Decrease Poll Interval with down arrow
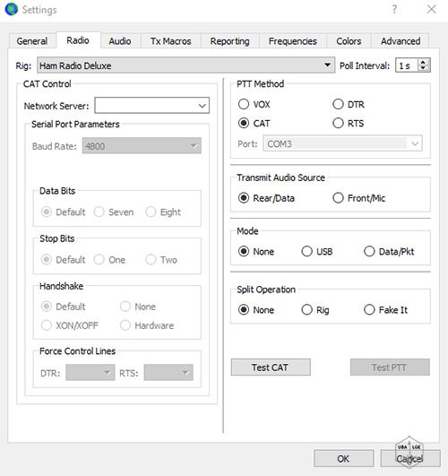 click(x=423, y=68)
